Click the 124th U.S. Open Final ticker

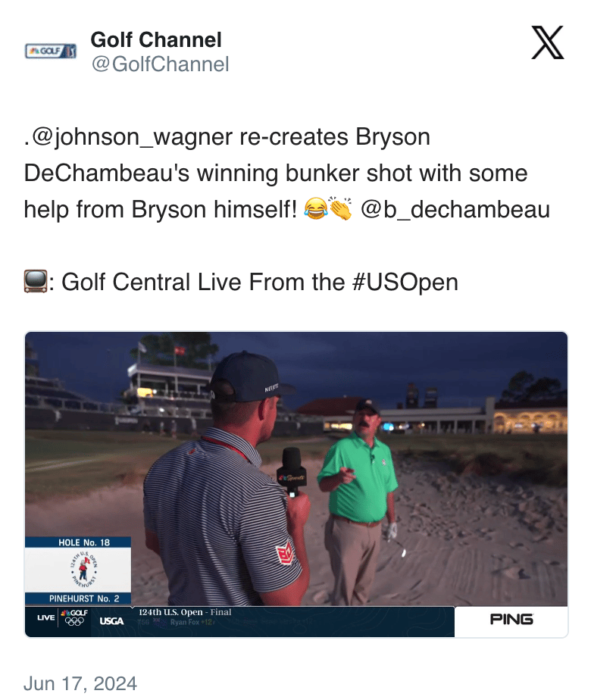185,612
